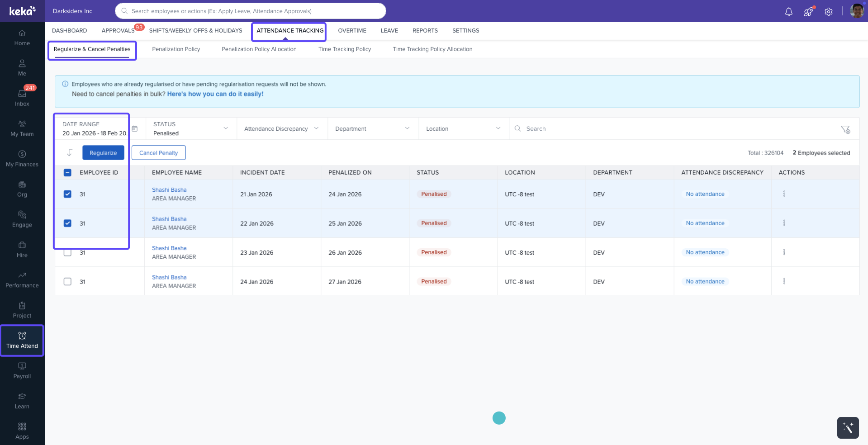Click the rocket icon in header
This screenshot has height=445, width=868.
pyautogui.click(x=808, y=12)
